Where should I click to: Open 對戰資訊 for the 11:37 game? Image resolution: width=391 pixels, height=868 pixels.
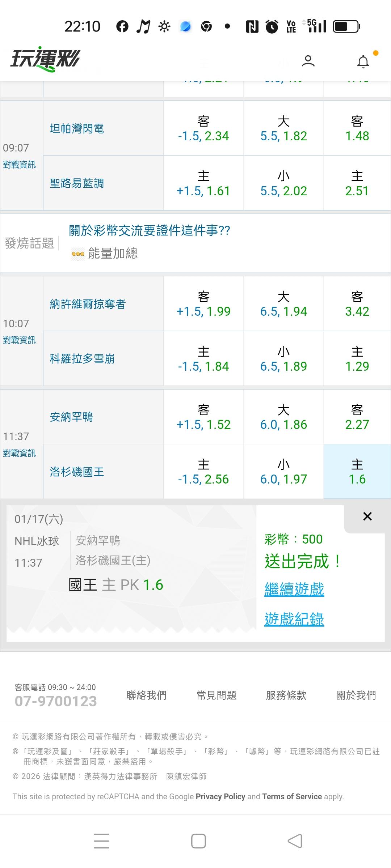click(x=20, y=454)
